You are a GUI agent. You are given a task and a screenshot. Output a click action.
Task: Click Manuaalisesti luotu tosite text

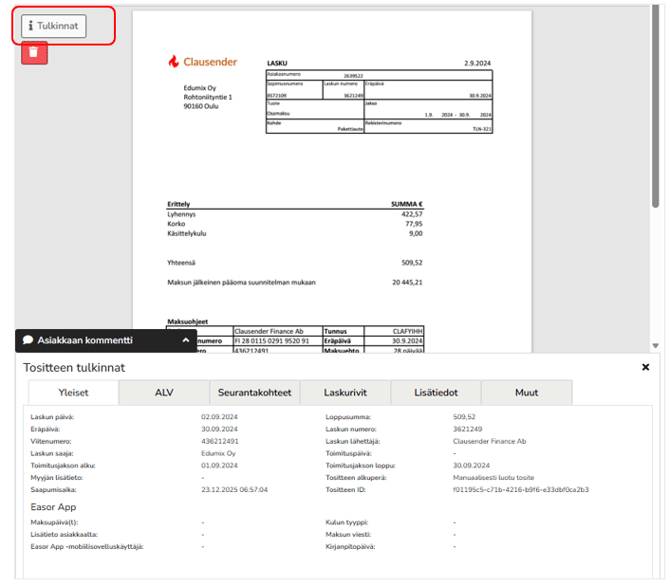point(494,477)
